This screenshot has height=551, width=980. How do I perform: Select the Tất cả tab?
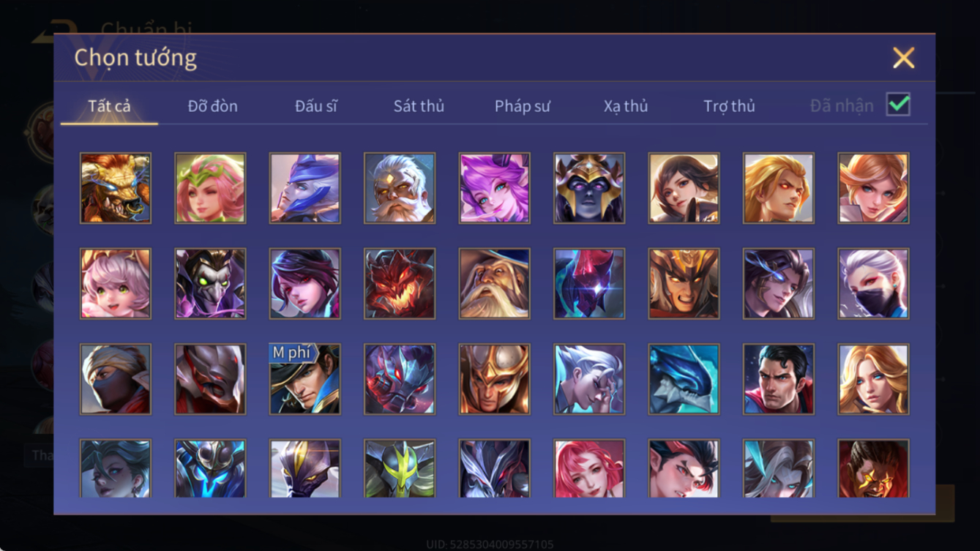109,106
